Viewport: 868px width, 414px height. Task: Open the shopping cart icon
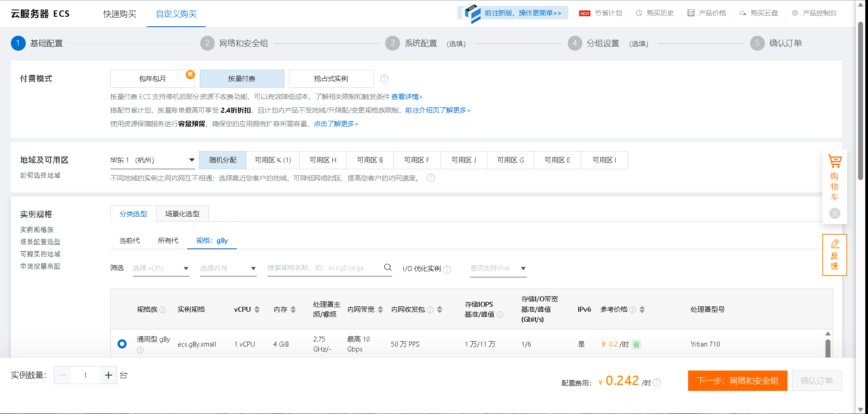tap(835, 161)
